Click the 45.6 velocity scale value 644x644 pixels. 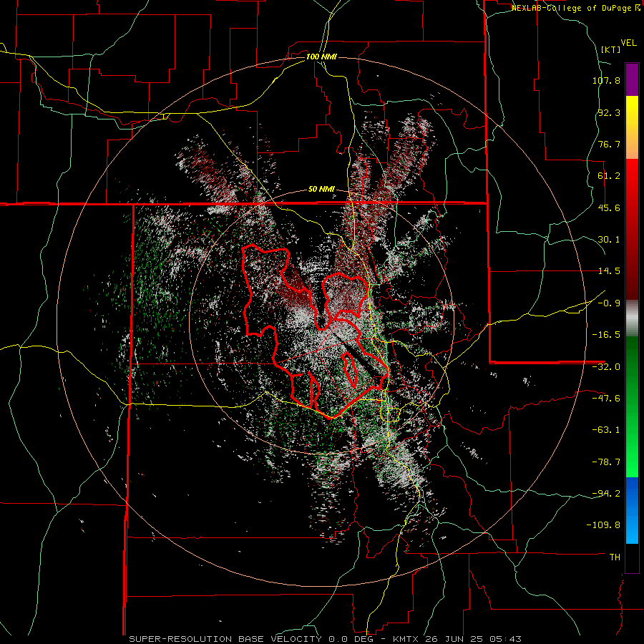point(609,208)
